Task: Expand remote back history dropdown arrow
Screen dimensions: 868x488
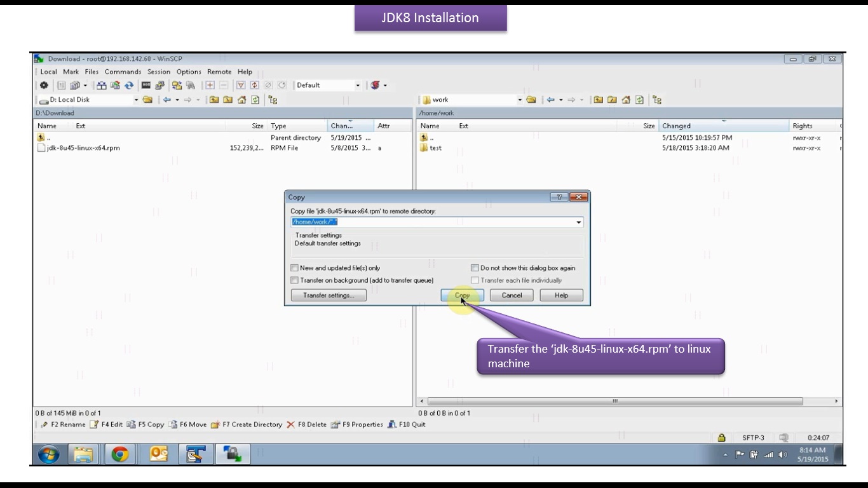Action: click(x=560, y=100)
